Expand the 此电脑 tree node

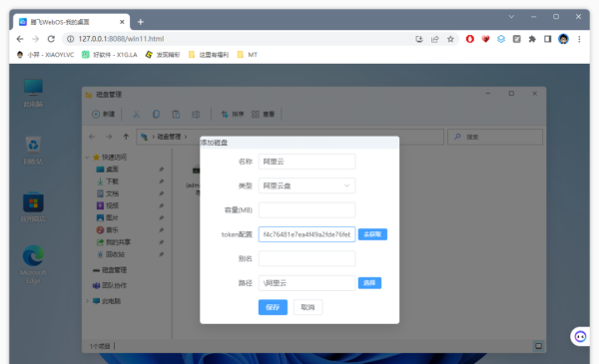pyautogui.click(x=87, y=301)
